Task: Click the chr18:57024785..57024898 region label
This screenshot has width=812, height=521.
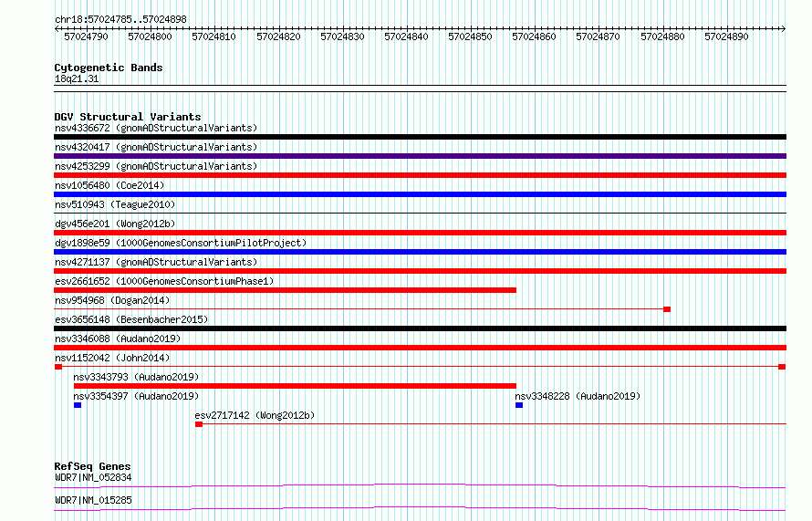Action: [120, 20]
